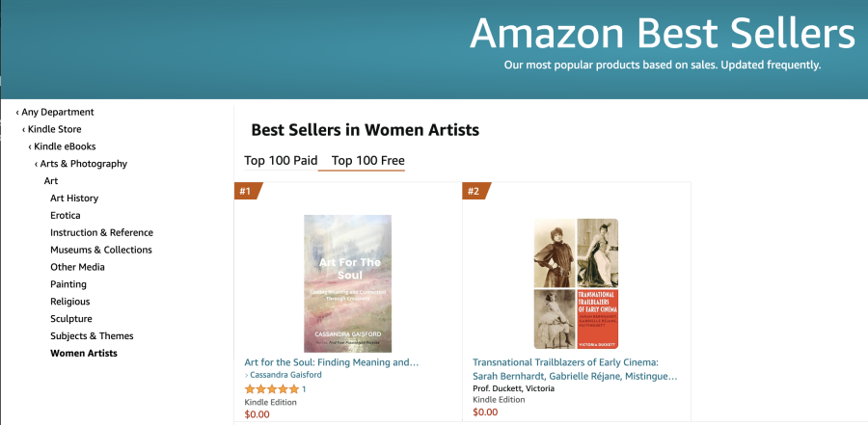Switch to the Top 100 Paid tab
Image resolution: width=868 pixels, height=425 pixels.
[x=281, y=160]
